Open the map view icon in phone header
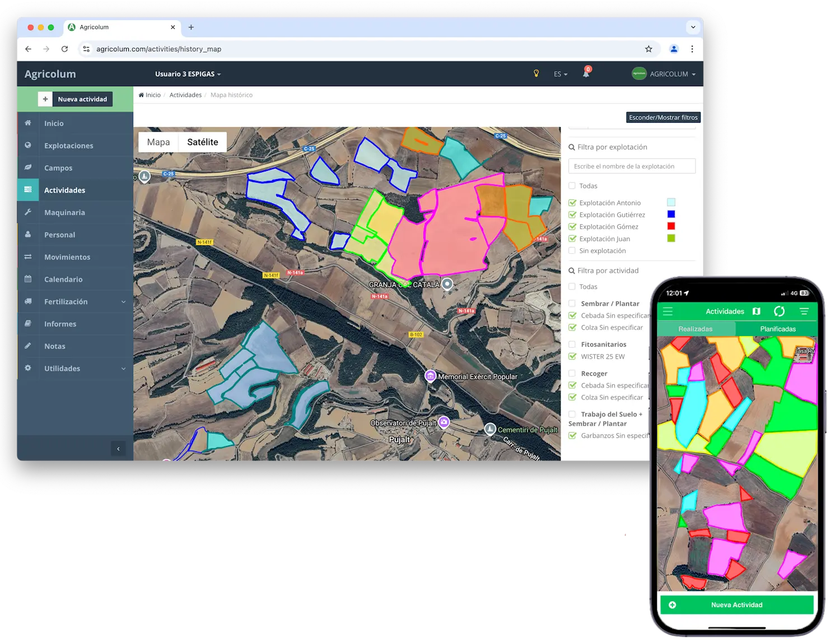840x643 pixels. [x=757, y=311]
